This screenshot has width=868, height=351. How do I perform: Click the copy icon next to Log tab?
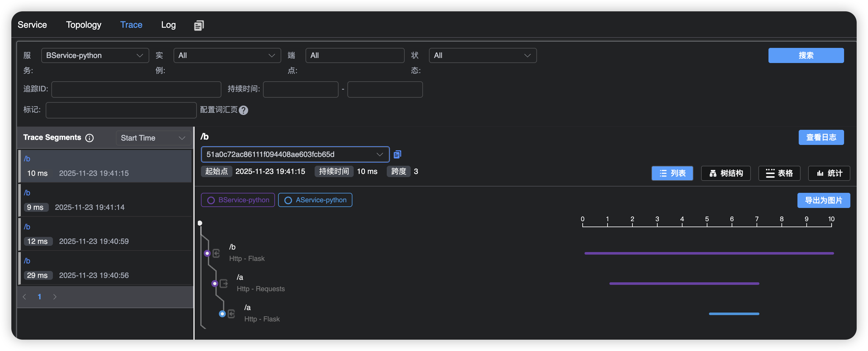pos(199,25)
